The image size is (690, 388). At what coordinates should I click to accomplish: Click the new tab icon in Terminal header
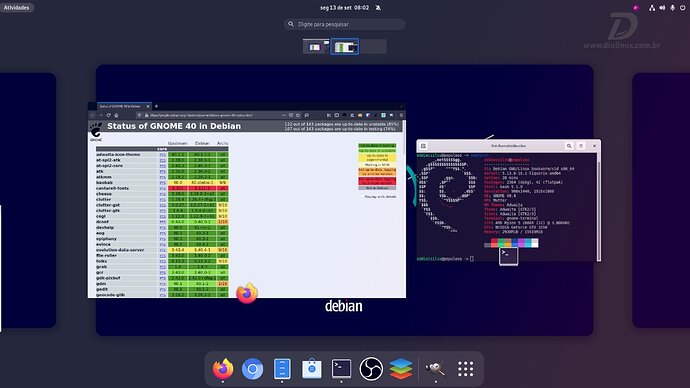[x=423, y=146]
